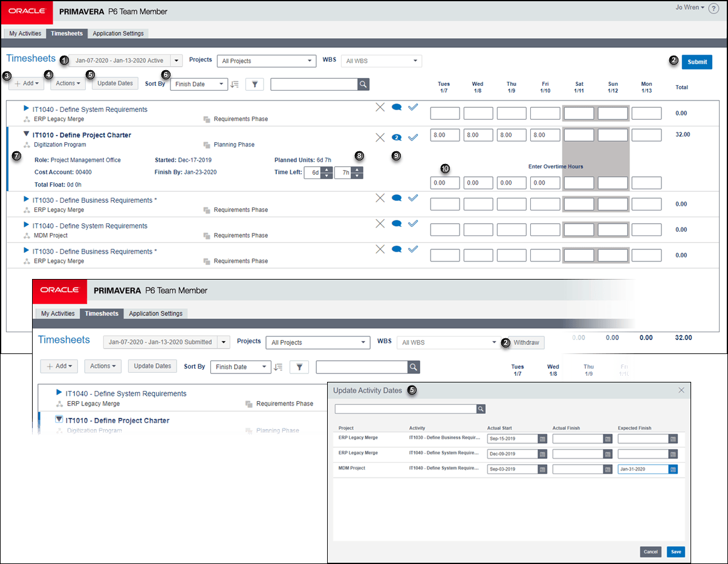Viewport: 728px width, 564px height.
Task: Collapse the IT1010 row in upper window
Action: [x=26, y=134]
